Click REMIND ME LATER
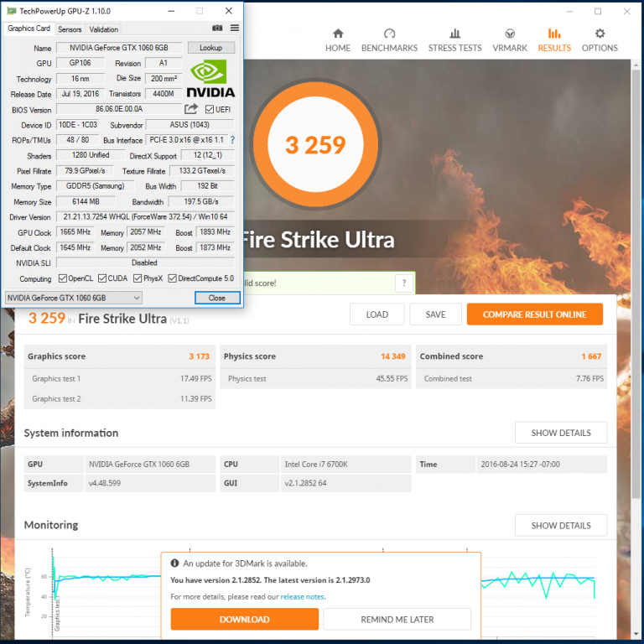 (x=397, y=619)
